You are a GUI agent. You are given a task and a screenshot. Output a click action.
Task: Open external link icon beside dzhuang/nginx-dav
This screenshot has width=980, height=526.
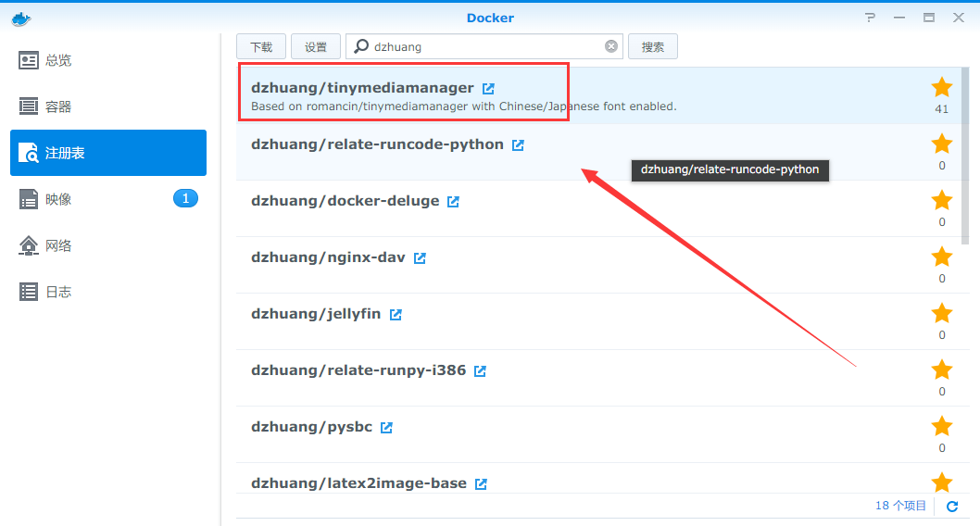click(x=420, y=258)
